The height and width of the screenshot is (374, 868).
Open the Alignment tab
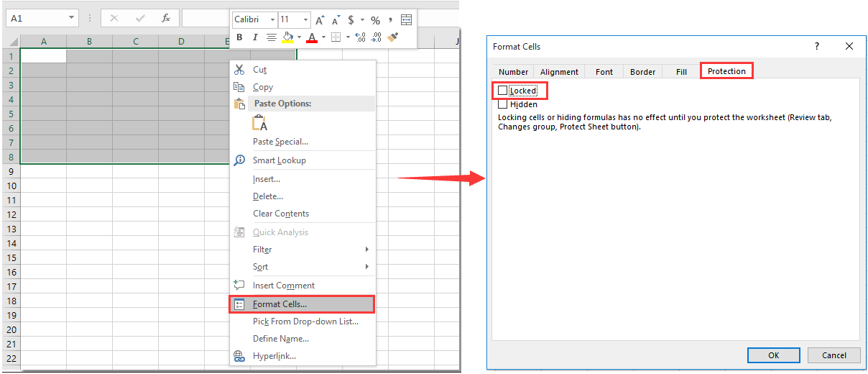click(559, 72)
